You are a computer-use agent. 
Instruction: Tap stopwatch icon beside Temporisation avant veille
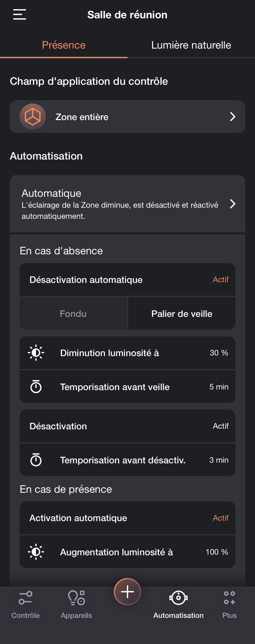(36, 386)
